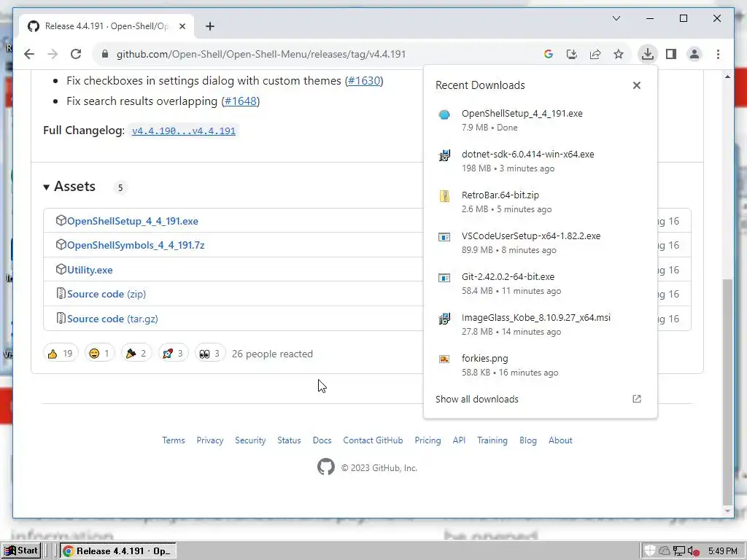The image size is (747, 560).
Task: Click the page vertical scrollbar thumb
Action: click(727, 392)
